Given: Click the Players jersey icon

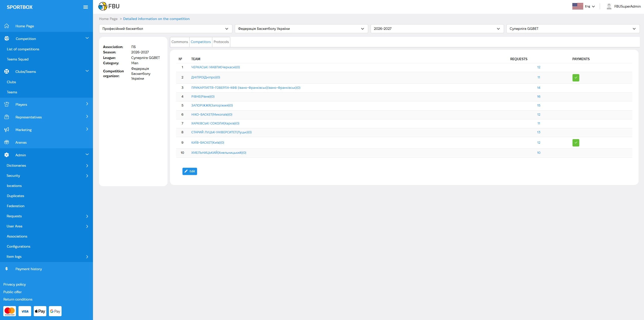Looking at the screenshot, I should click(7, 104).
